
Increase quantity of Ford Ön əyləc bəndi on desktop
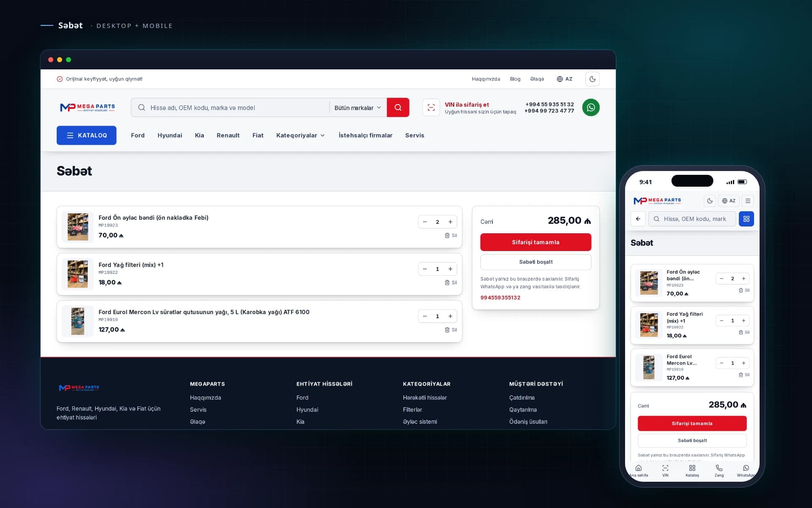click(x=450, y=222)
